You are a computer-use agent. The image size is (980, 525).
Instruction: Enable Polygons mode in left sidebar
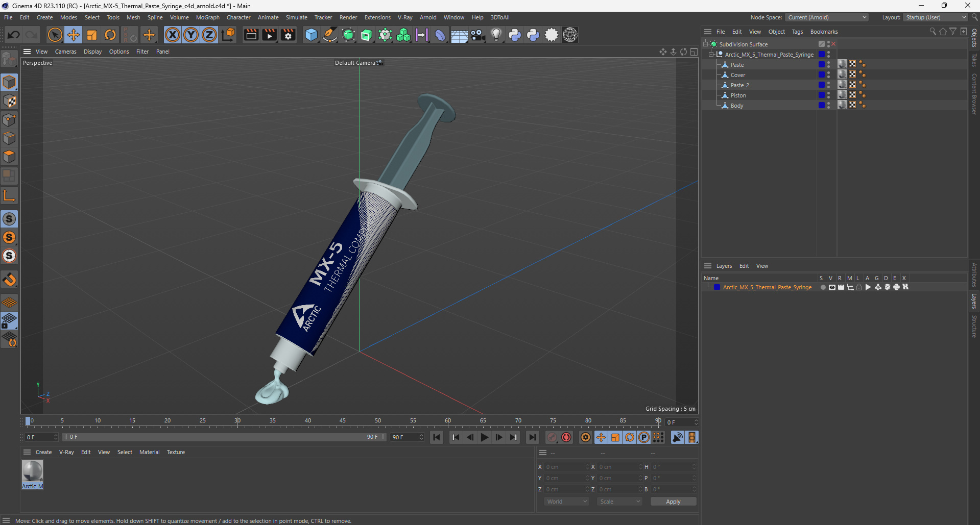[x=9, y=157]
